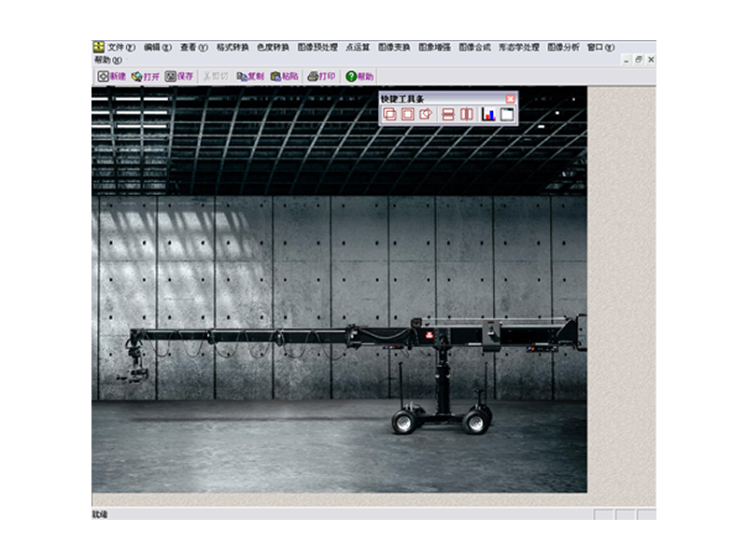747x560 pixels.
Task: Click the horizontal mirror icon in quick toolbar
Action: pyautogui.click(x=466, y=115)
